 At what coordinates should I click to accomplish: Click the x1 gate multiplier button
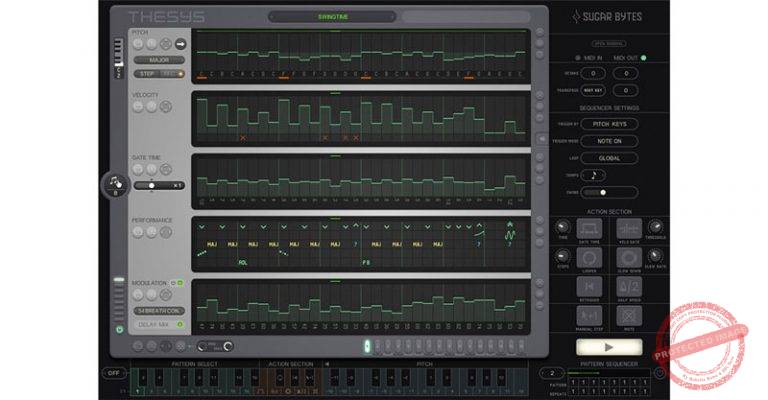coord(177,186)
